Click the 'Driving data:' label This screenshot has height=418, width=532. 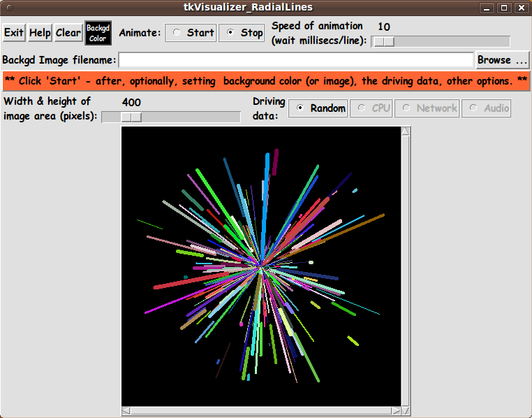coord(269,108)
